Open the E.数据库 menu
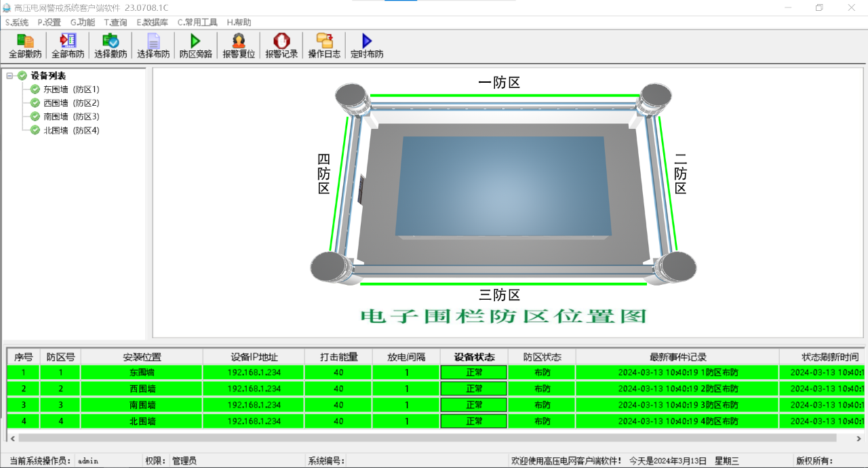 pyautogui.click(x=152, y=22)
